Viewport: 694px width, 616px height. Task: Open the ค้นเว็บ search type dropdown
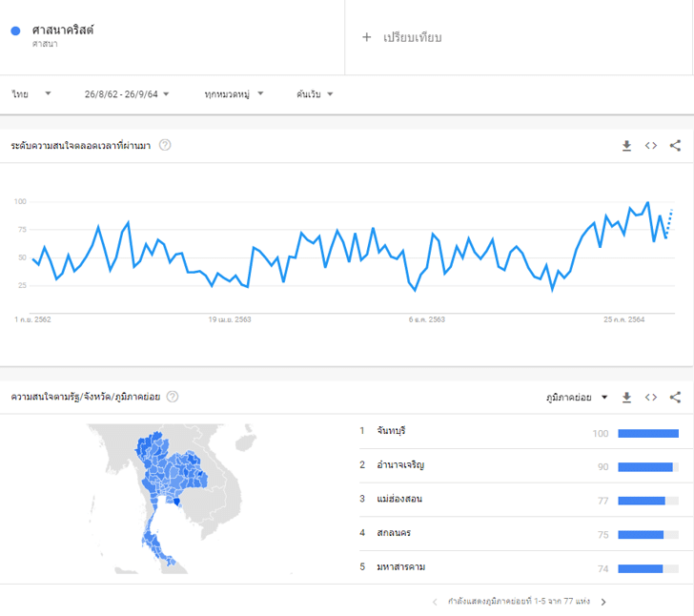click(315, 94)
